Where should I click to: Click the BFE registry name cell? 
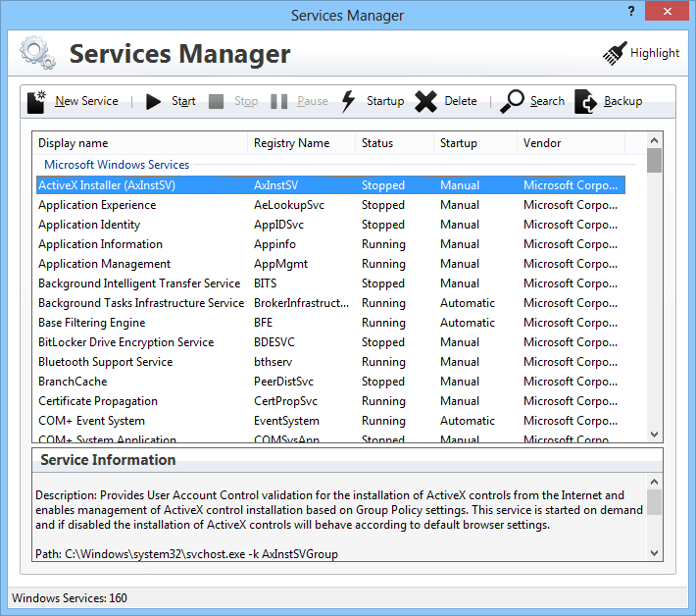click(x=264, y=323)
